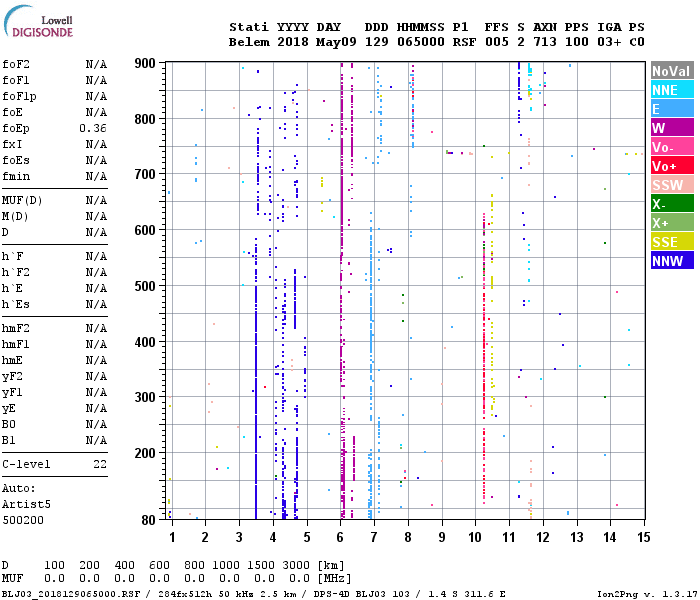Select the NNE cyan legend swatch
The width and height of the screenshot is (700, 600).
click(x=672, y=90)
